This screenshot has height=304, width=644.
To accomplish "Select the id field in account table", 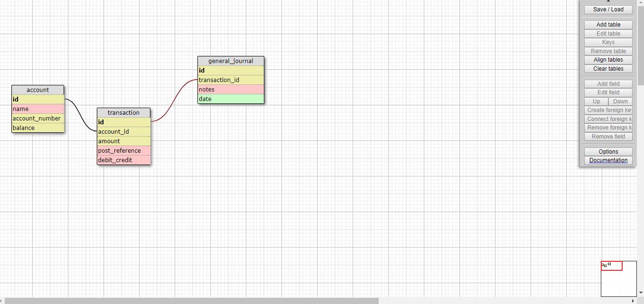I will click(37, 100).
